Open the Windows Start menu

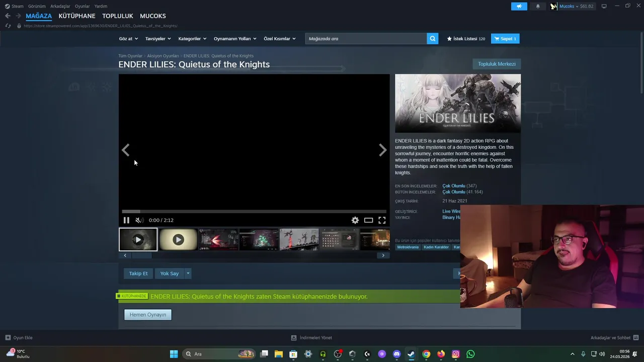point(174,354)
